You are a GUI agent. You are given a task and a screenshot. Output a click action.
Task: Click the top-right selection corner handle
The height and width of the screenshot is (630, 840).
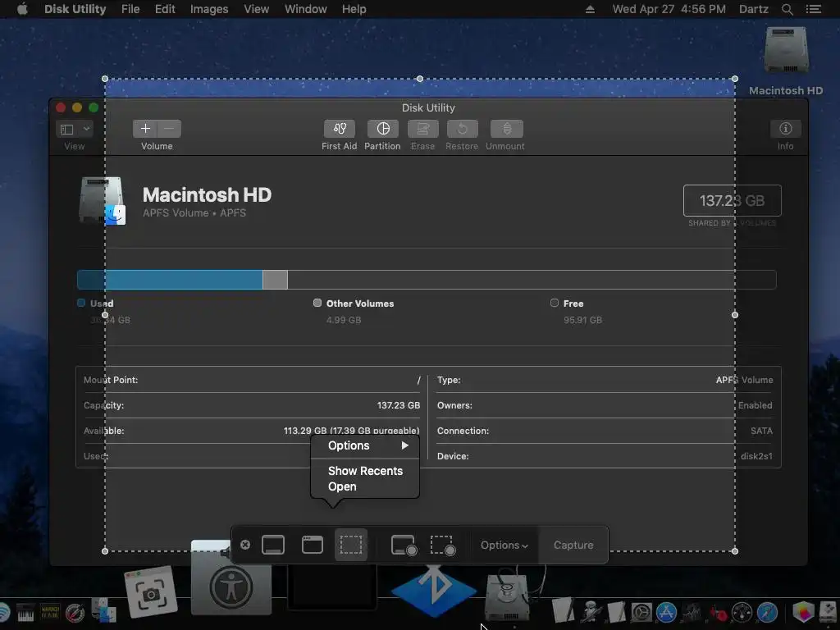coord(735,79)
